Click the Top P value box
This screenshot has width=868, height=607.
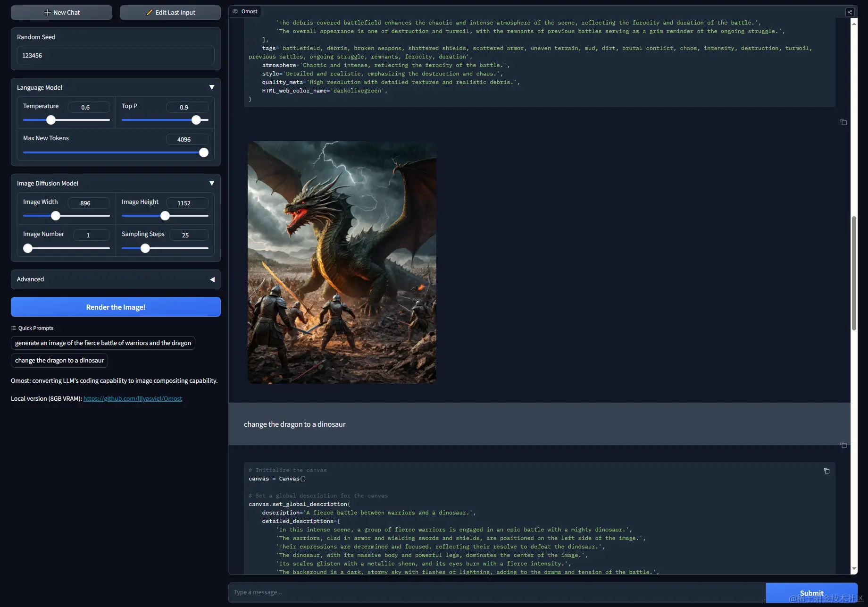click(x=187, y=107)
